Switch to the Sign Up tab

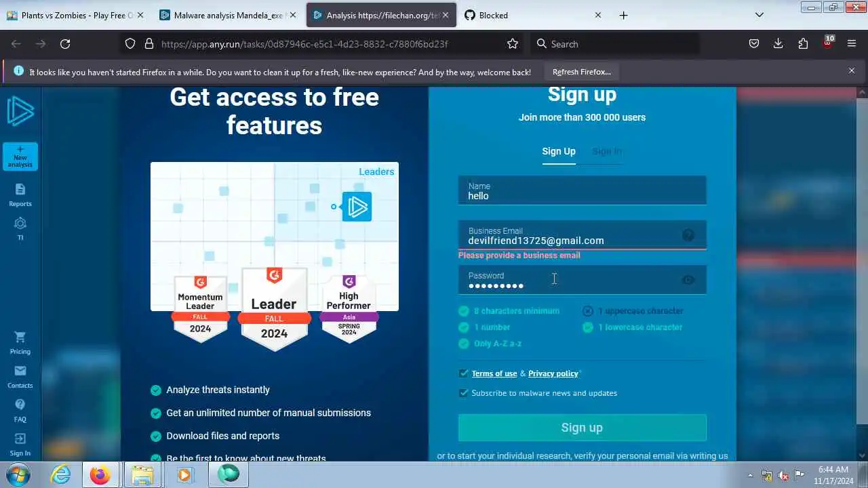(559, 151)
